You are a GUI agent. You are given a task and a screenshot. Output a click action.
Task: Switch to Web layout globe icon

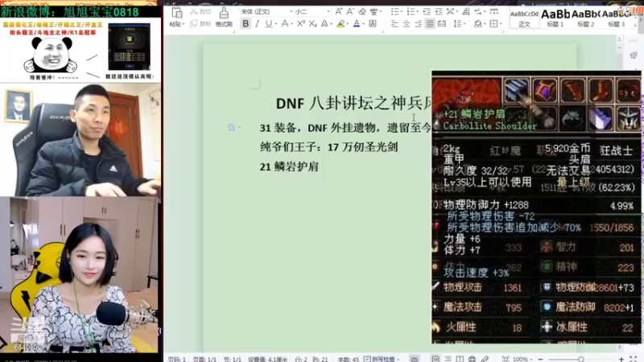(x=473, y=359)
